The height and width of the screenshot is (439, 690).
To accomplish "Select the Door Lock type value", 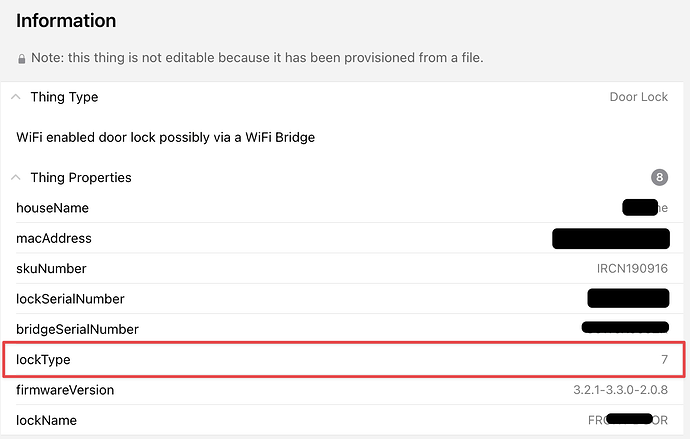I will point(638,97).
